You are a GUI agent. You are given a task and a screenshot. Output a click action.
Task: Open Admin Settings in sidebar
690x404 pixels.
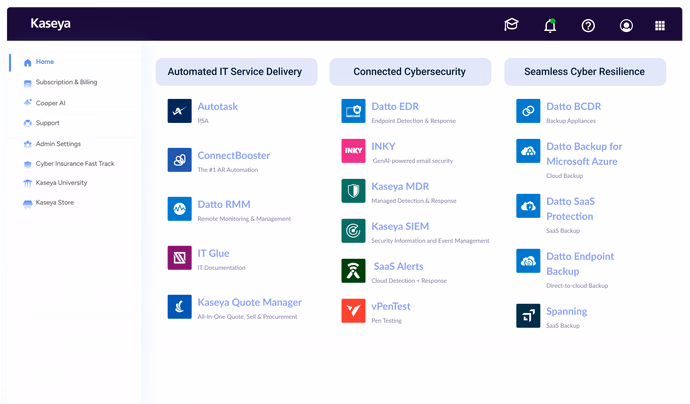[x=58, y=144]
